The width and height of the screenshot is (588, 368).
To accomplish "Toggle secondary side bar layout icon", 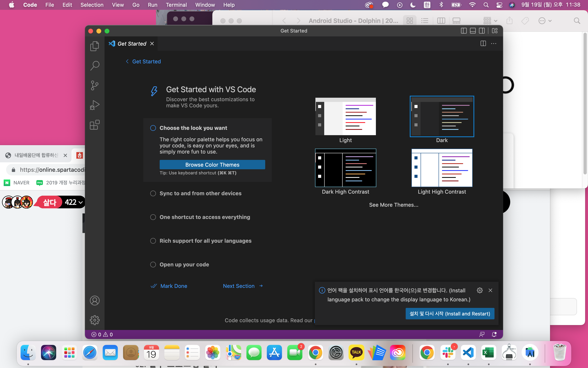I will (x=482, y=31).
